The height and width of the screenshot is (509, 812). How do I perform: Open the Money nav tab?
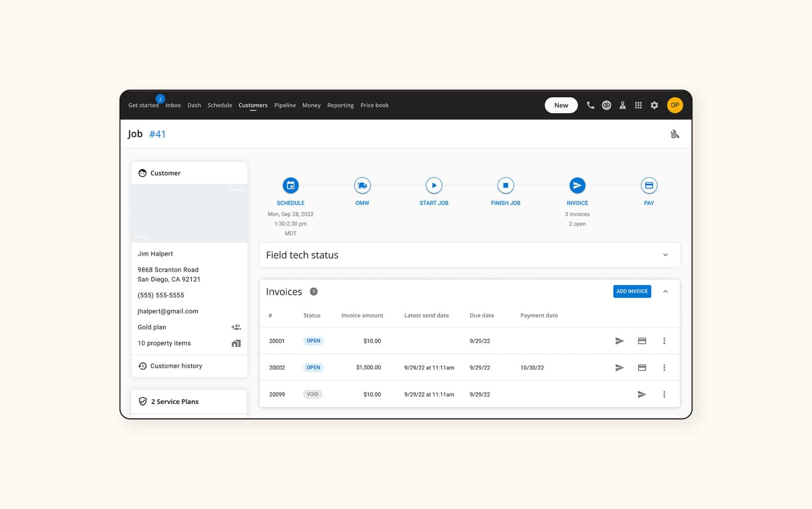point(311,105)
